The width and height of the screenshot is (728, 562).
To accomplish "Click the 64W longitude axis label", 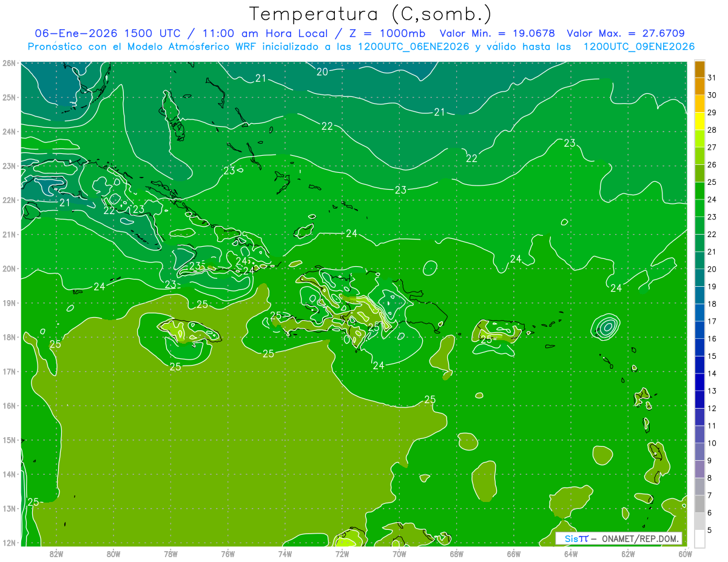I will coord(571,554).
